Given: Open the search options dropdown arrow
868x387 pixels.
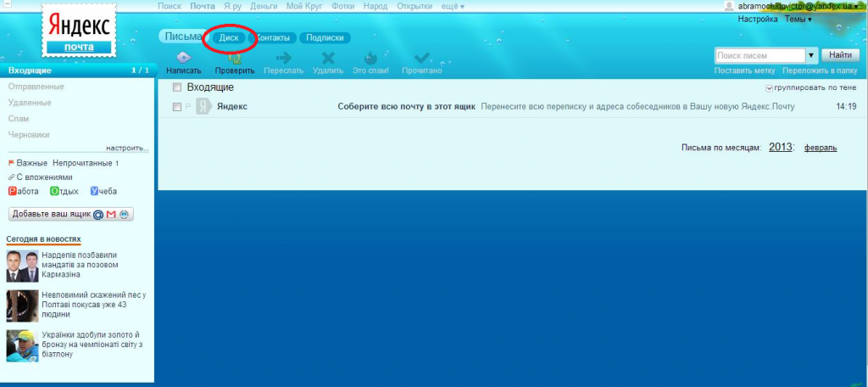Looking at the screenshot, I should pyautogui.click(x=811, y=55).
